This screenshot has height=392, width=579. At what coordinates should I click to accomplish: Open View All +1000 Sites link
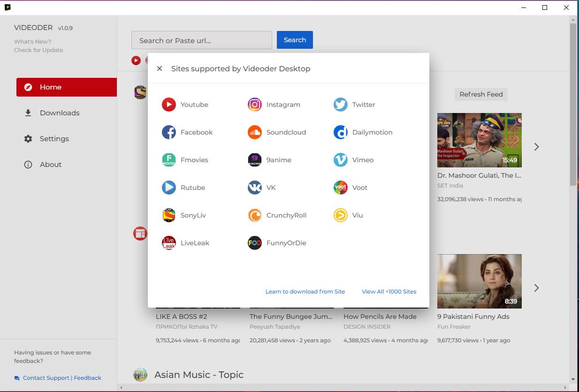pos(389,291)
